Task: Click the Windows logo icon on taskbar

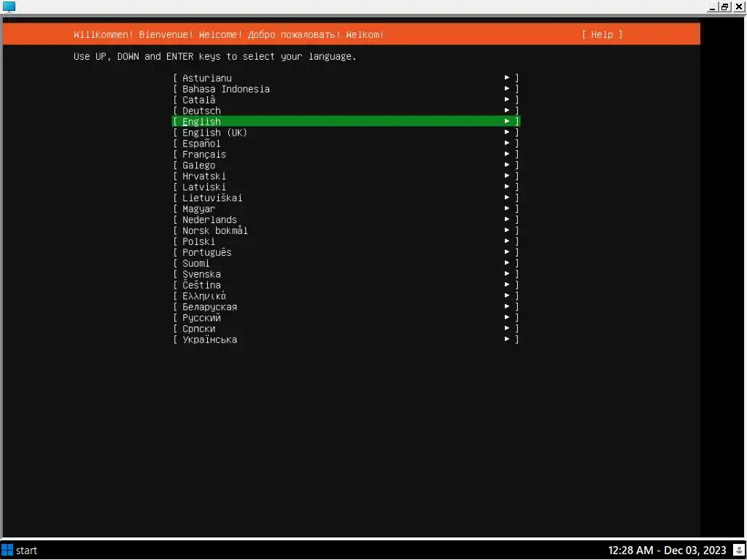Action: click(7, 550)
